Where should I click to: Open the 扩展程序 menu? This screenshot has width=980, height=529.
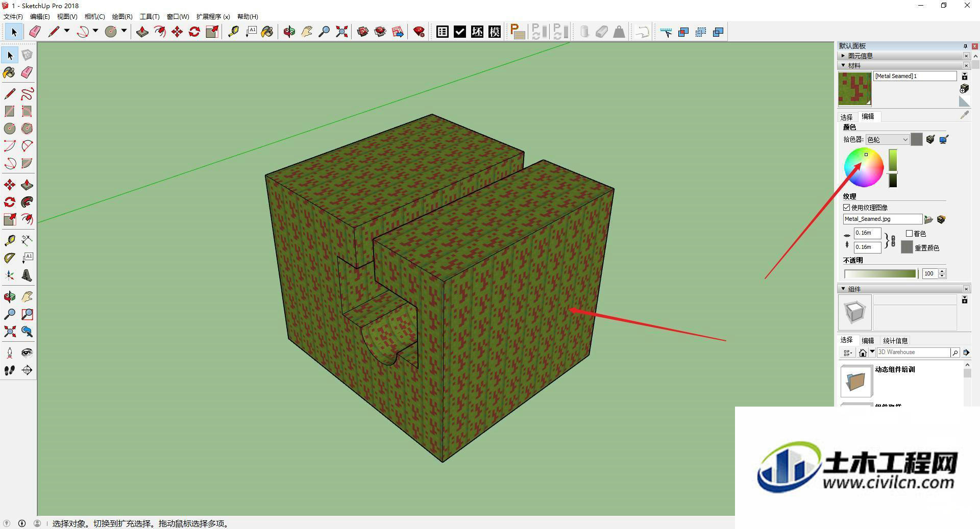point(213,16)
